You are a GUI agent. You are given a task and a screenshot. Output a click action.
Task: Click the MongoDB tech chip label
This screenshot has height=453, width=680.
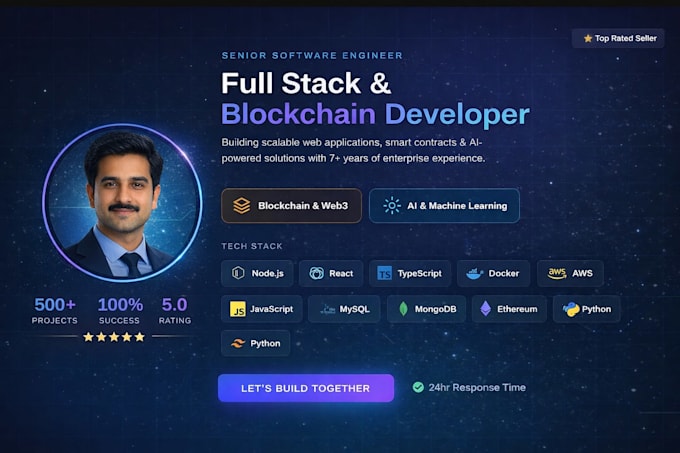pos(435,309)
